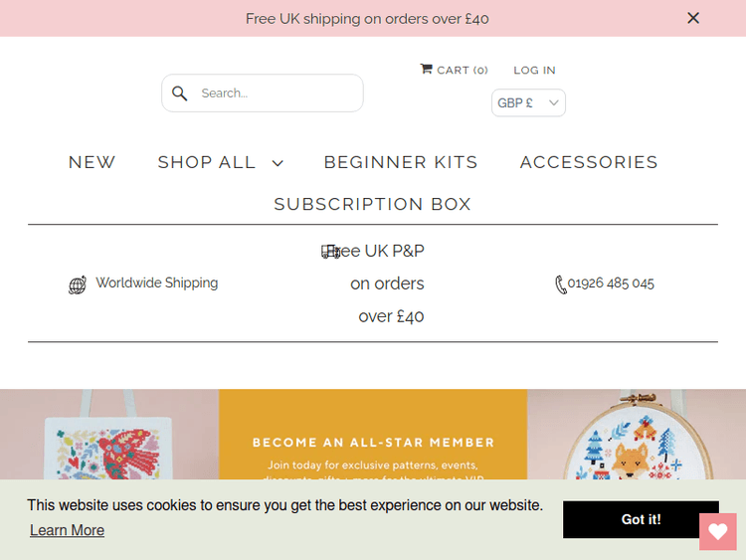746x560 pixels.
Task: Expand the Shop All menu chevron
Action: (x=278, y=163)
